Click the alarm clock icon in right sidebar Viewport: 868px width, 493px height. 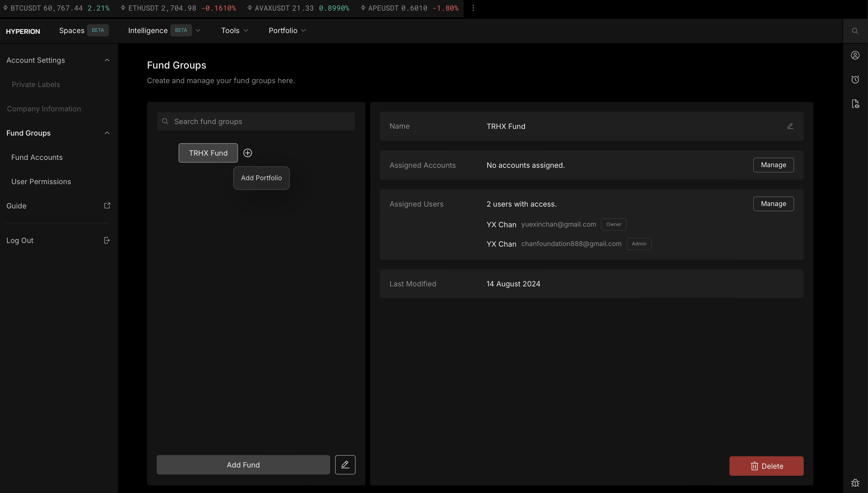(x=855, y=79)
